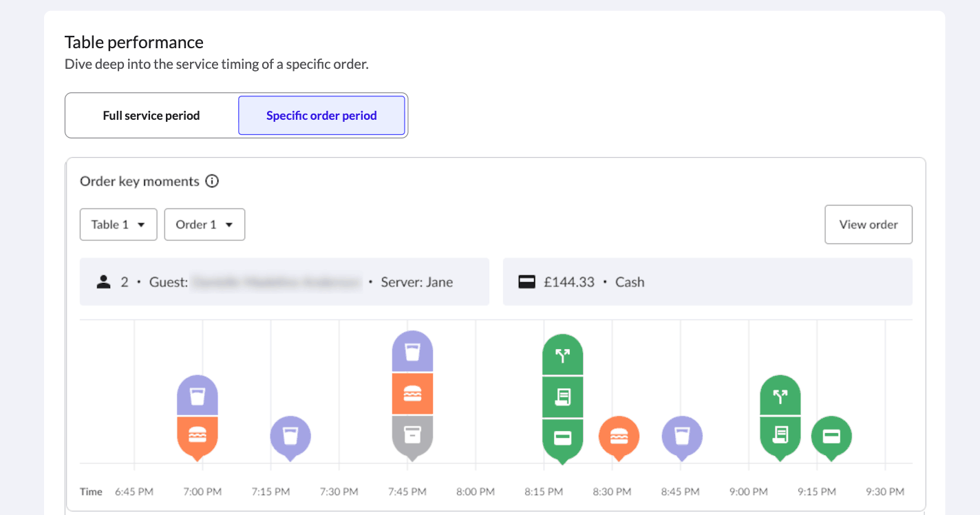This screenshot has width=980, height=515.
Task: Select the Specific order period option
Action: [x=321, y=116]
